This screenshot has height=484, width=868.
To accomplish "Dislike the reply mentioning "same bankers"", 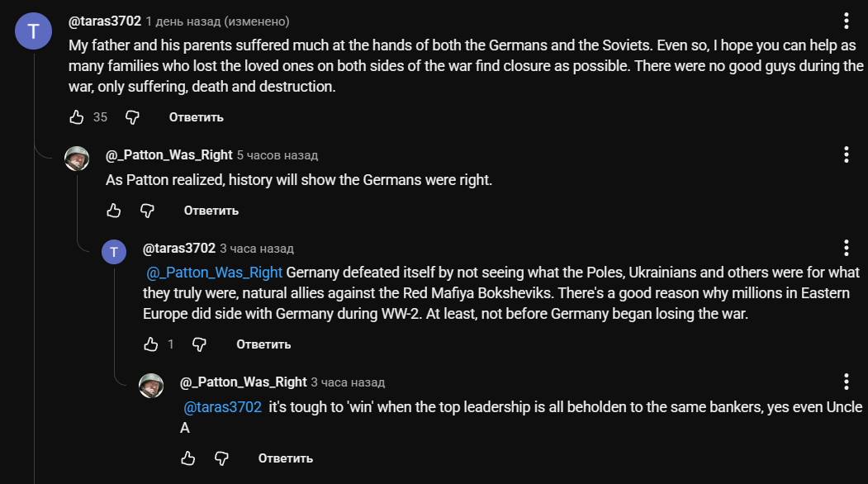I will (221, 458).
